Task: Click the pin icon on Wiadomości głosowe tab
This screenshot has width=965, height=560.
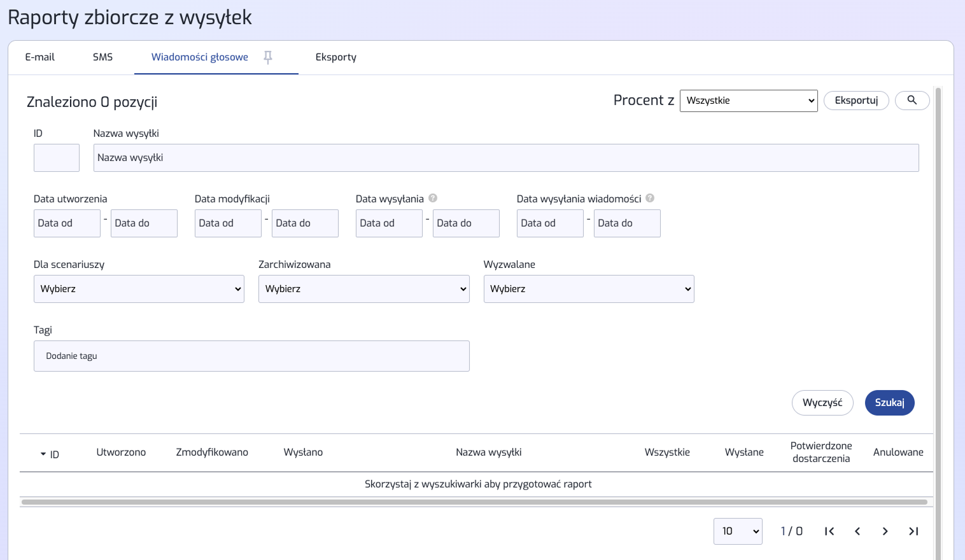Action: [268, 57]
